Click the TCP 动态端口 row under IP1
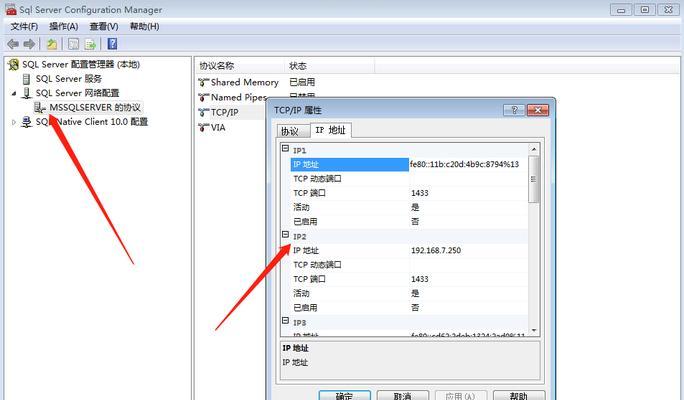The image size is (684, 400). click(409, 179)
